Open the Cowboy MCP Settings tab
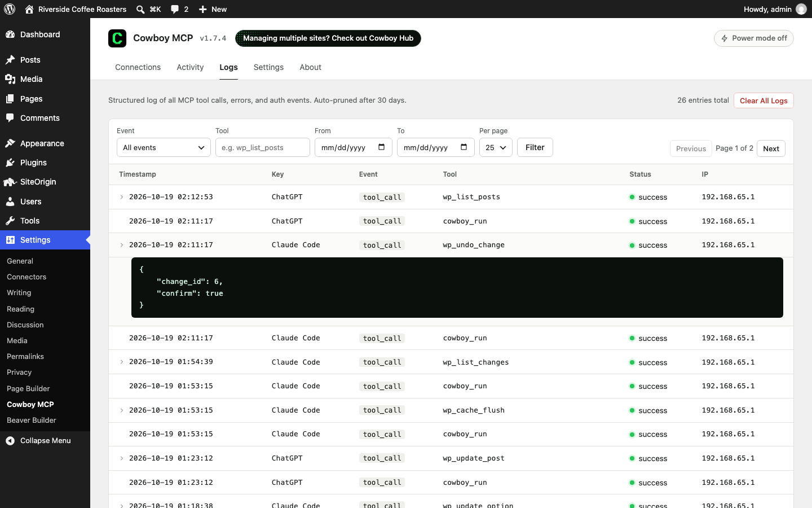The image size is (812, 508). click(x=268, y=67)
